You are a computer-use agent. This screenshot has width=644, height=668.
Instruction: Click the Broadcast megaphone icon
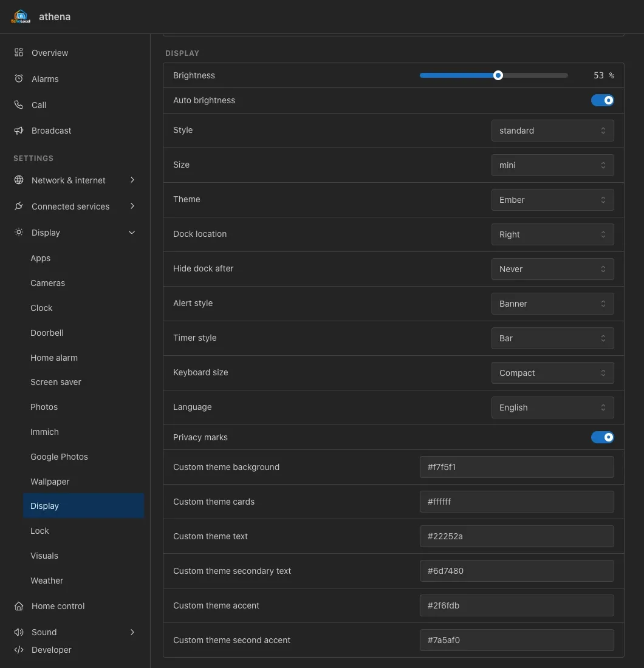click(19, 131)
